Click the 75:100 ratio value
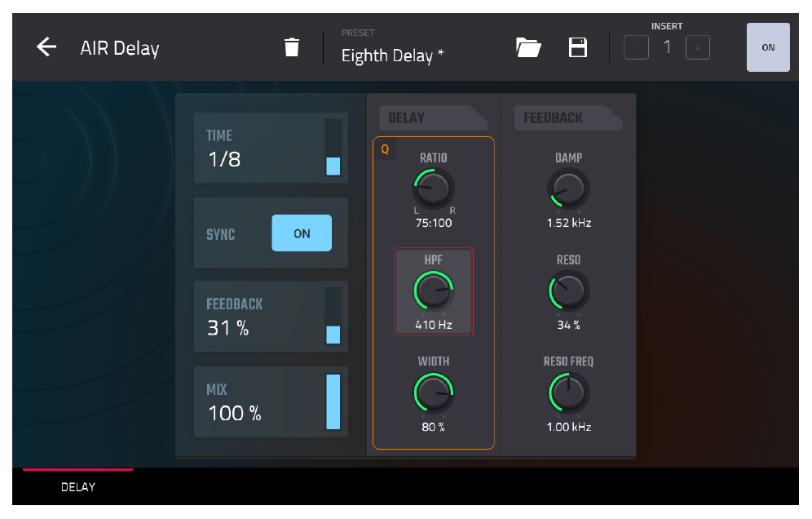Screen dimensions: 812x519 tap(434, 223)
